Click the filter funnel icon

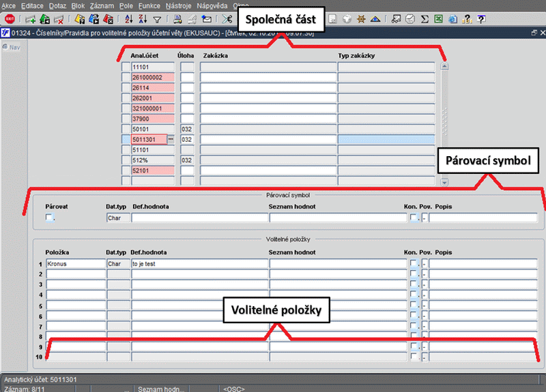[x=157, y=20]
